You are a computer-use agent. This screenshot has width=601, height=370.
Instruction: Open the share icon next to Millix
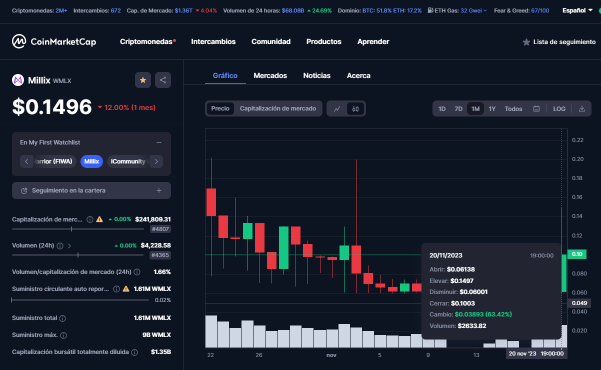163,80
